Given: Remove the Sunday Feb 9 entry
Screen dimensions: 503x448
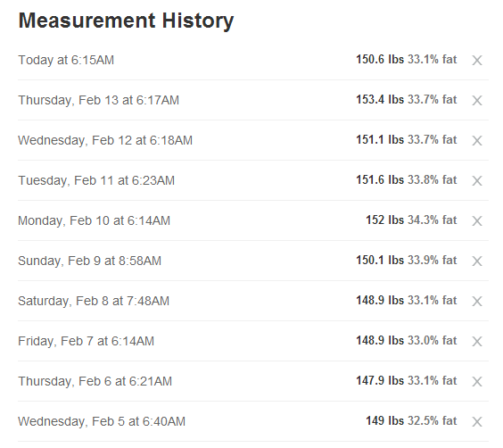Looking at the screenshot, I should pos(477,261).
